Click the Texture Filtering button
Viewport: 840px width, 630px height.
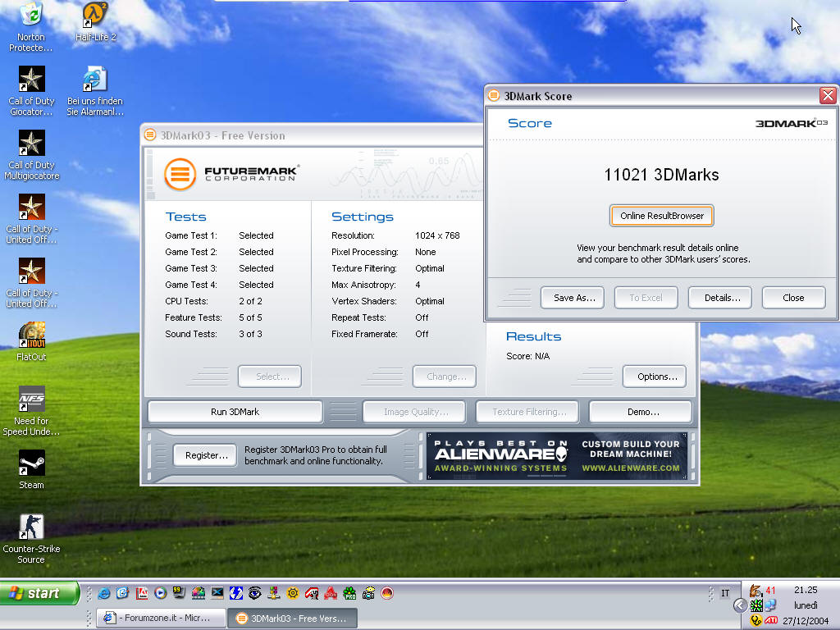click(x=527, y=412)
